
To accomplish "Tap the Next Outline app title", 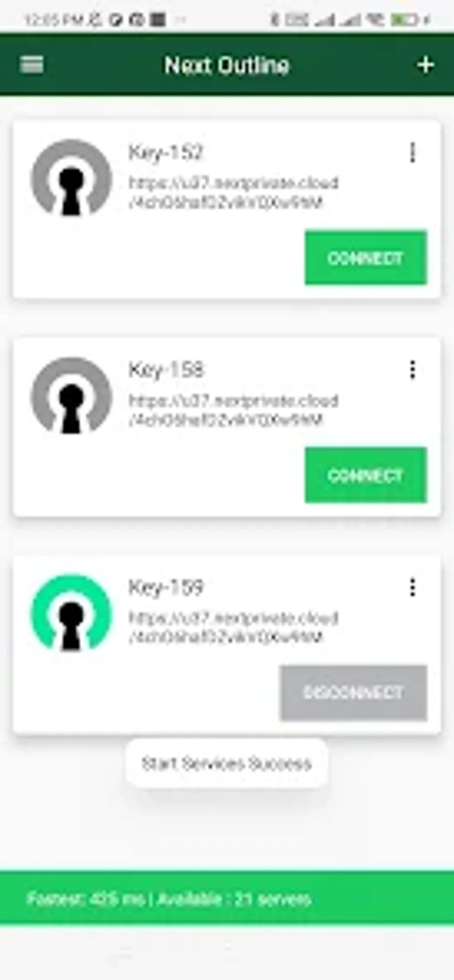I will [227, 65].
